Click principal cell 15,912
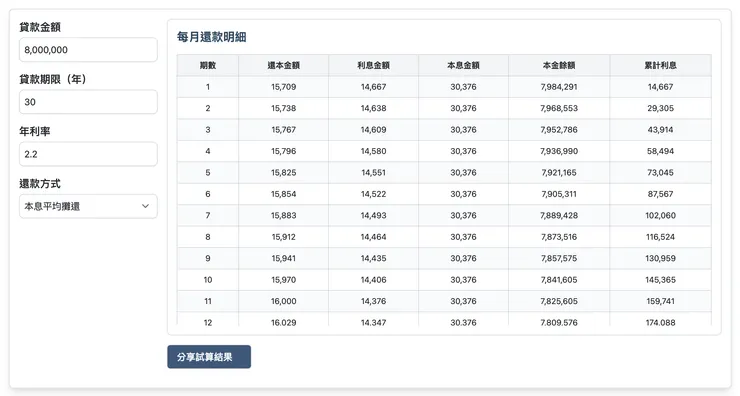 coord(284,237)
